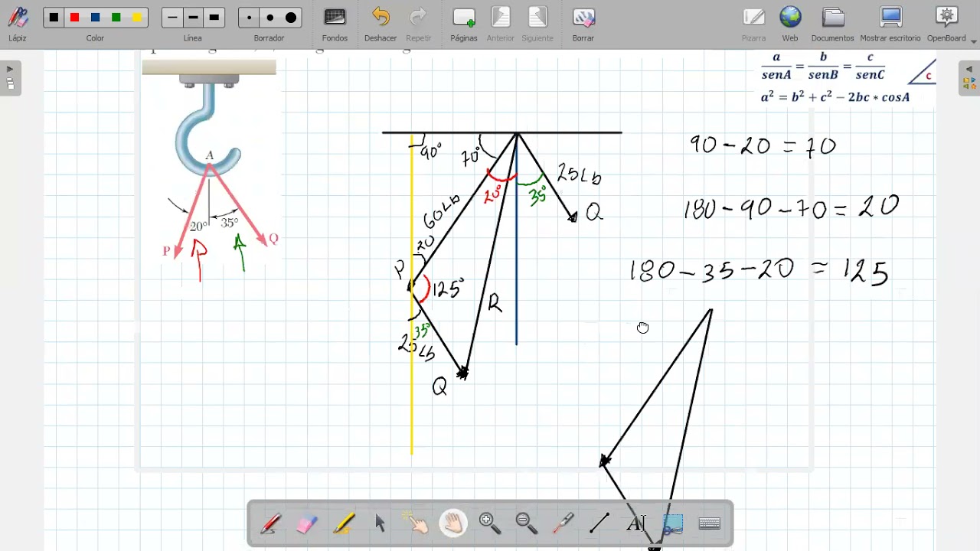Select the medium eraser size
This screenshot has width=980, height=551.
pos(269,18)
